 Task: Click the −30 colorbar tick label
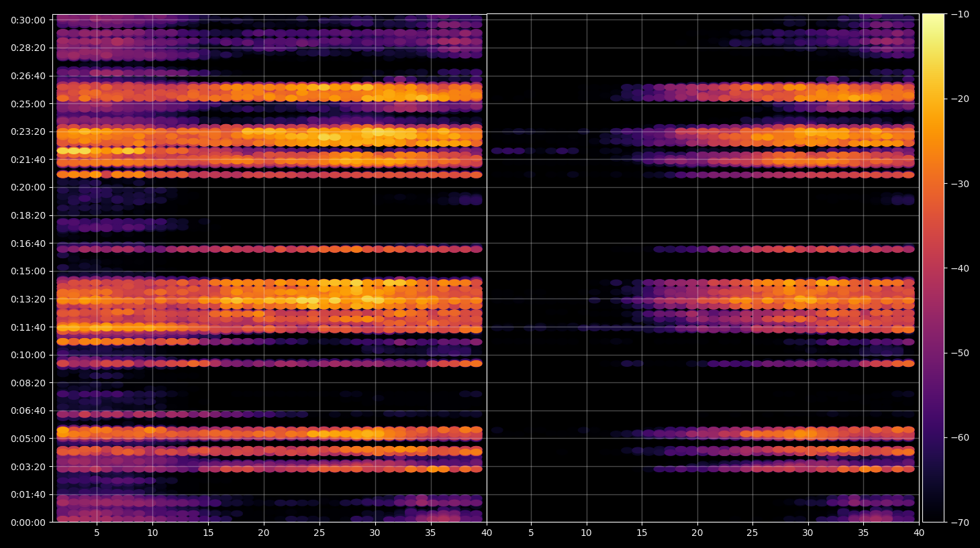point(960,184)
